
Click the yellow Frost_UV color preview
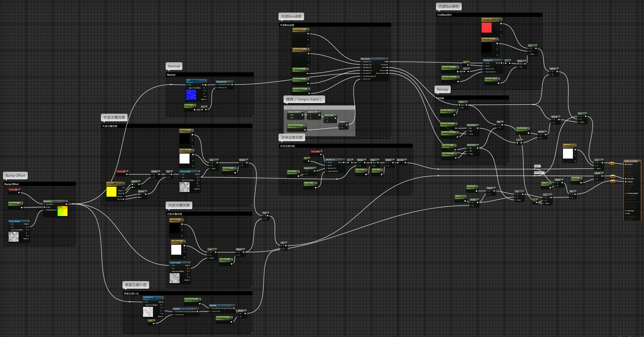(111, 192)
